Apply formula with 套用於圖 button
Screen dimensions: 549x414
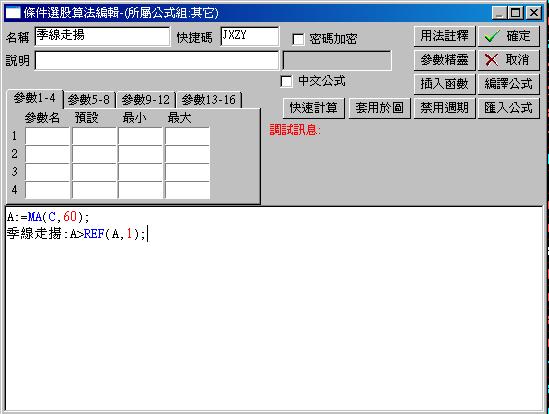(379, 108)
